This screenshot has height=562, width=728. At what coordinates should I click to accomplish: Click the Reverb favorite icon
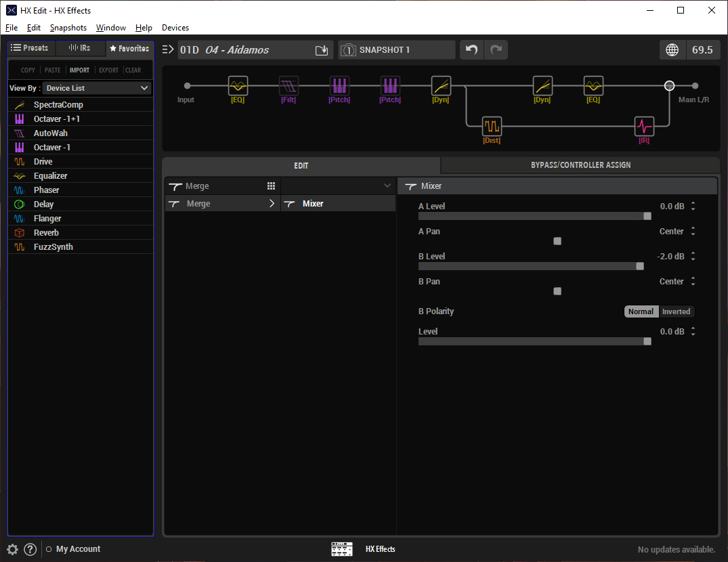pyautogui.click(x=20, y=232)
